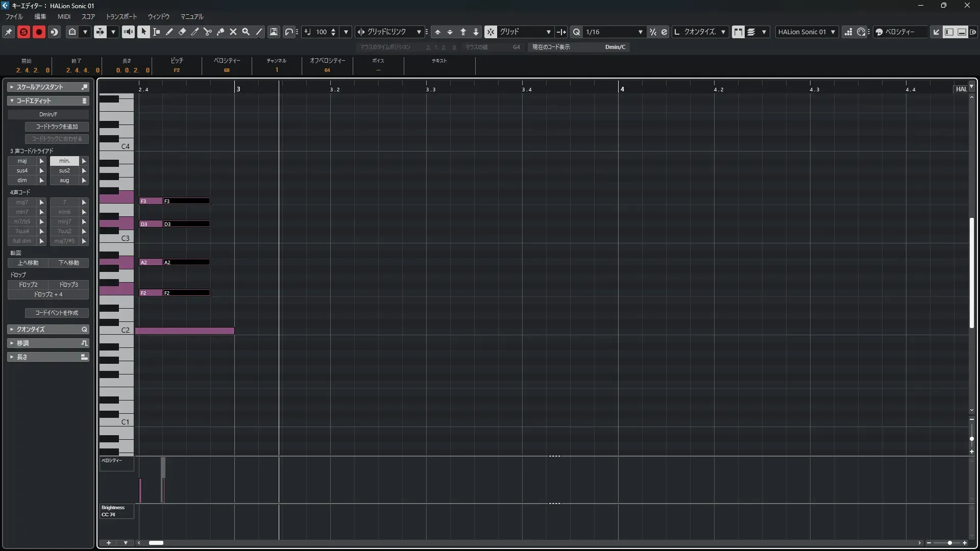
Task: Toggle Solo Editor button
Action: [x=23, y=32]
